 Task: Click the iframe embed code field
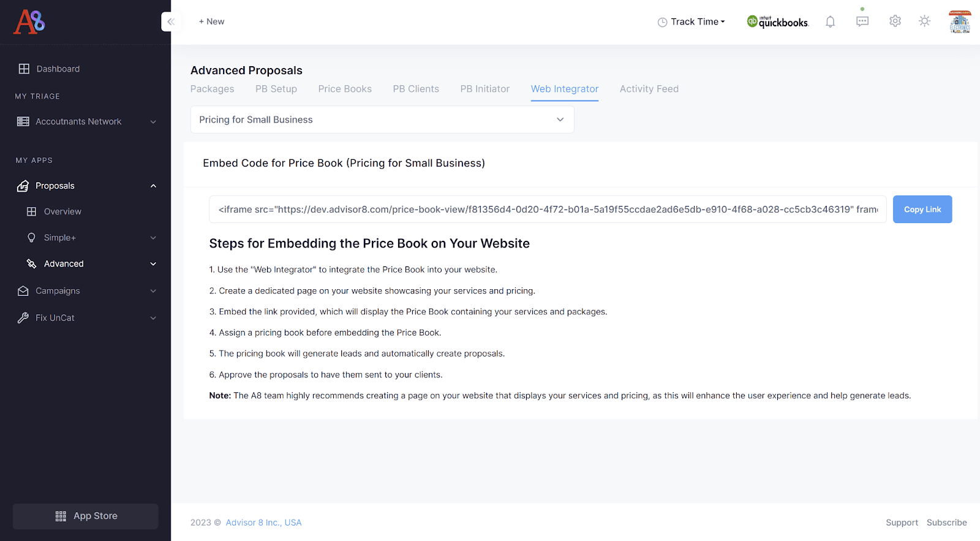coord(548,210)
